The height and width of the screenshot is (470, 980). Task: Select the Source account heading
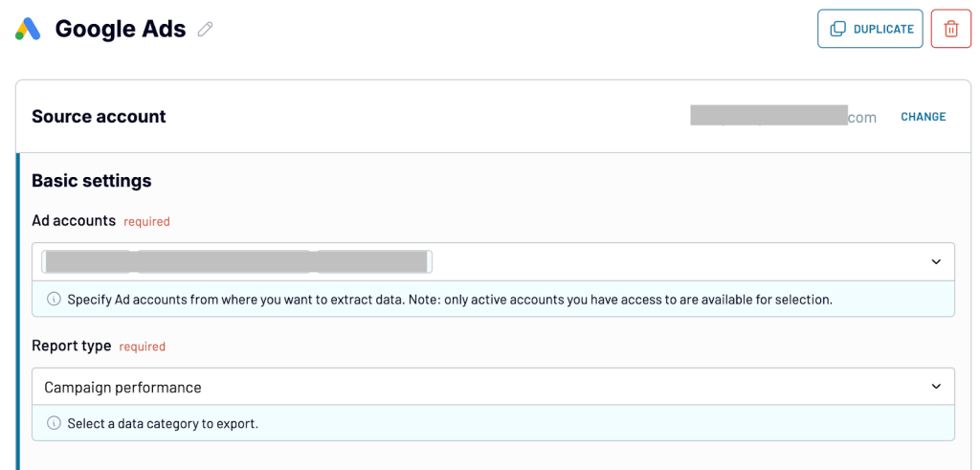pos(99,117)
